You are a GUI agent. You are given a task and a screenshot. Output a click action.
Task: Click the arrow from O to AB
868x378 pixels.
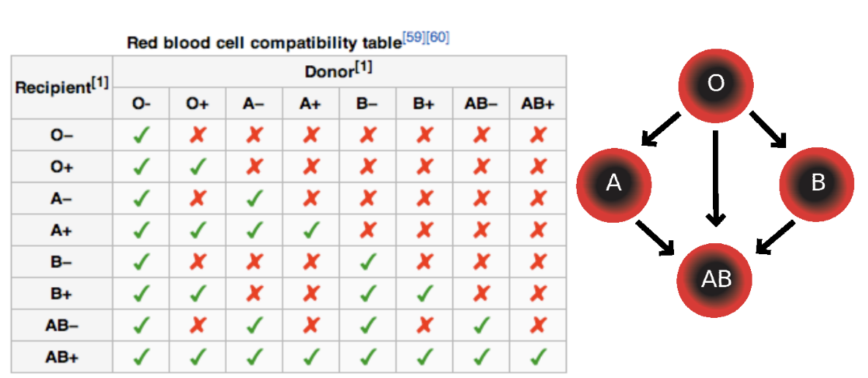tap(716, 179)
